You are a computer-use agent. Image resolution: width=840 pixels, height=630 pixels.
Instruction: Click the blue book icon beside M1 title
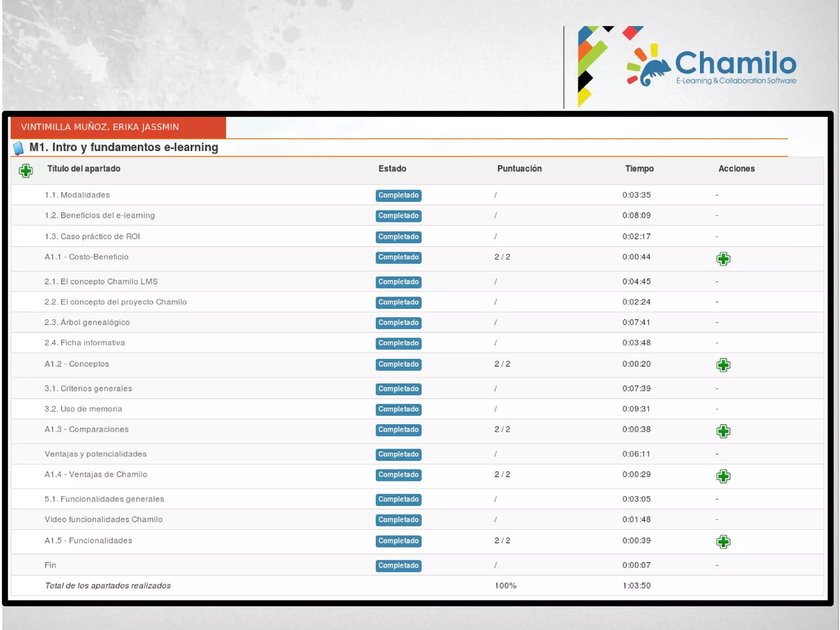[x=18, y=148]
